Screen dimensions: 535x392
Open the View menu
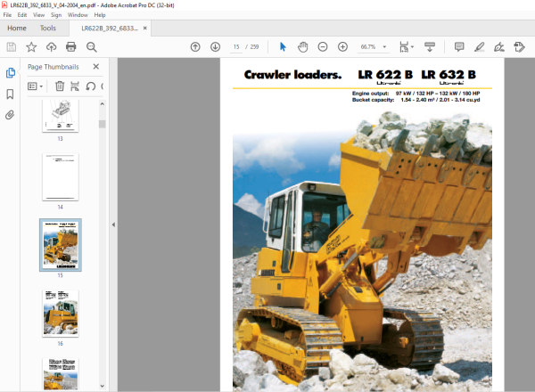pyautogui.click(x=38, y=15)
